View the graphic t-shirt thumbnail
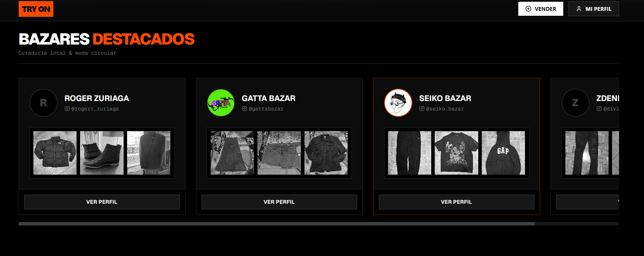Viewport: 644px width, 256px height. [x=456, y=153]
